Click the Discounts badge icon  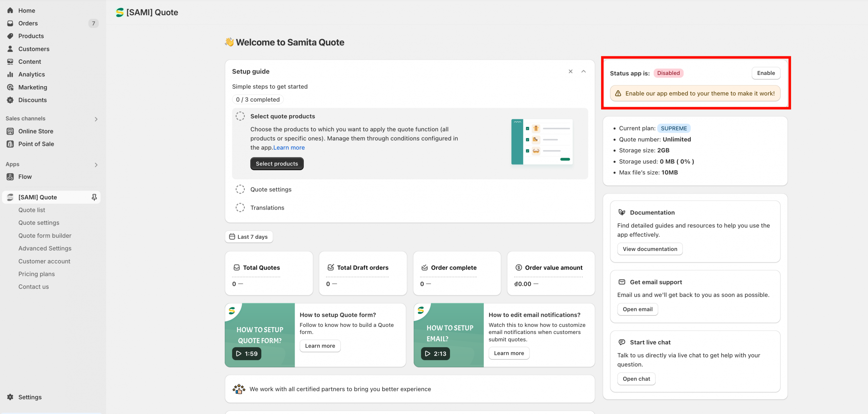click(10, 100)
